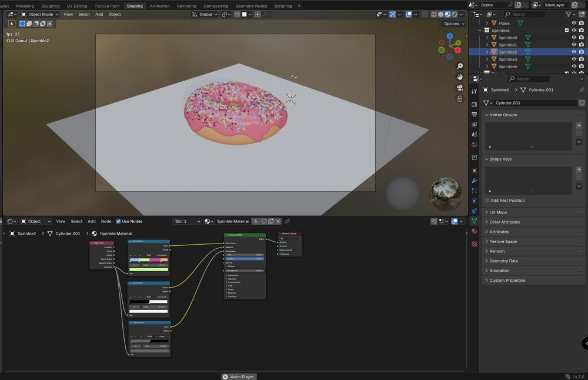Viewport: 588px width, 380px height.
Task: Switch to the Sculpting workspace tab
Action: coord(50,6)
